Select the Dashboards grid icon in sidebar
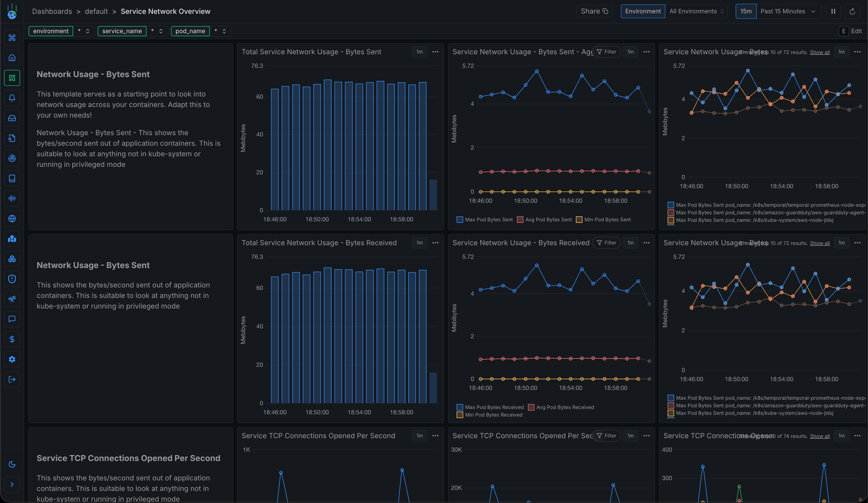This screenshot has height=503, width=868. tap(12, 78)
